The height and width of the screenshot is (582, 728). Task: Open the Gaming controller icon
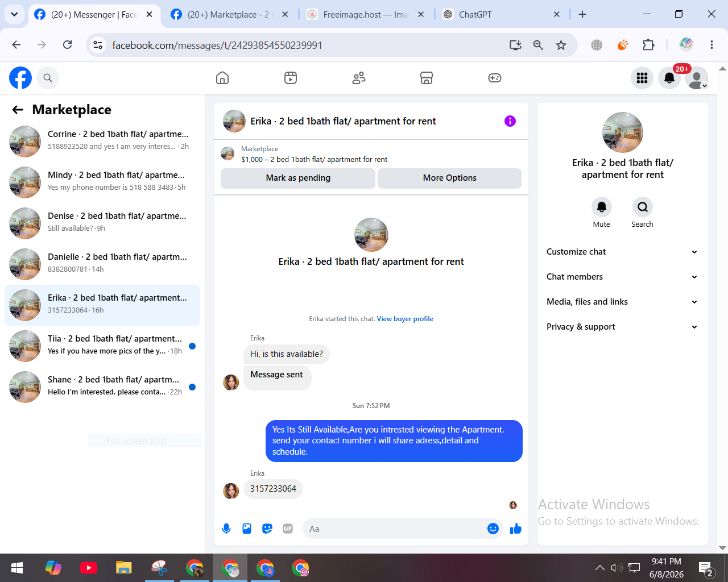[x=495, y=78]
